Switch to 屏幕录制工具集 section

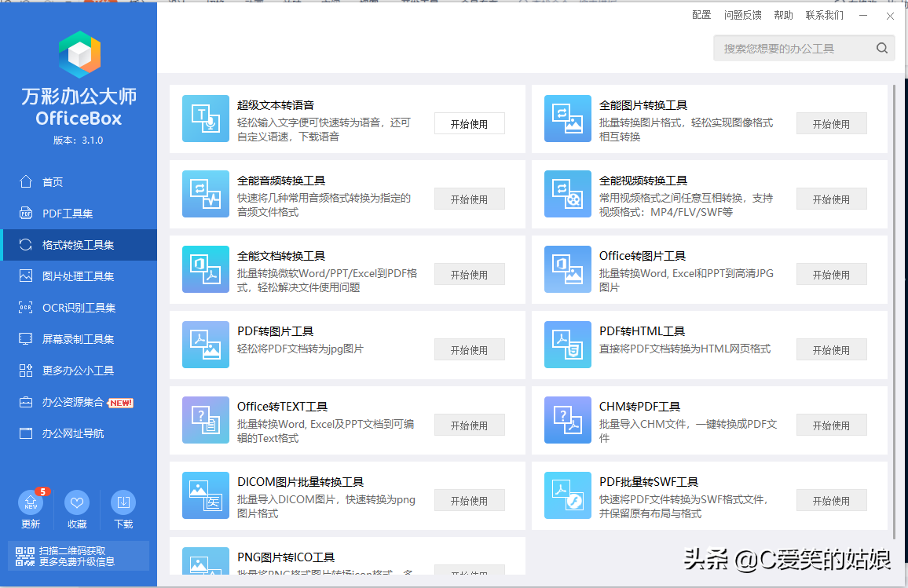[79, 339]
